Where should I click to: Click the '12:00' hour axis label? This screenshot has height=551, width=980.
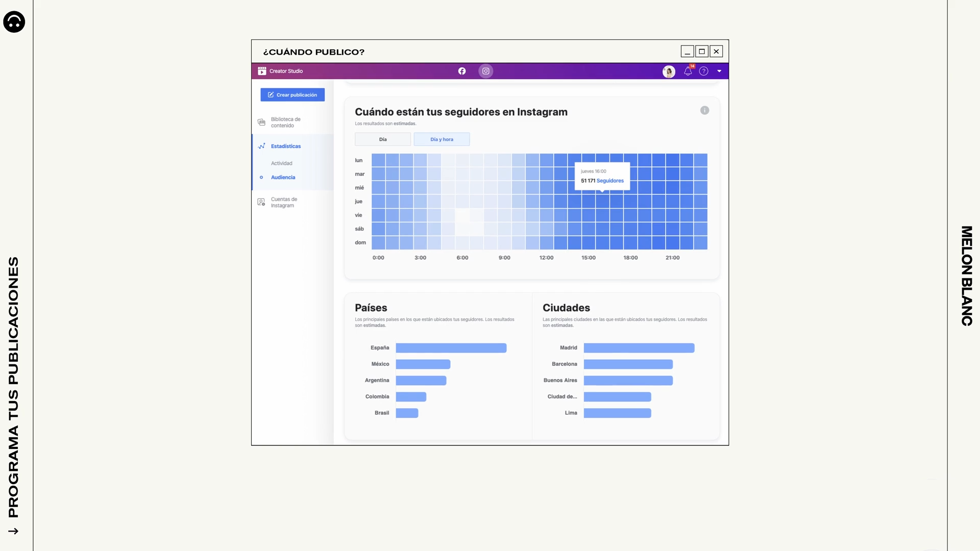click(547, 258)
